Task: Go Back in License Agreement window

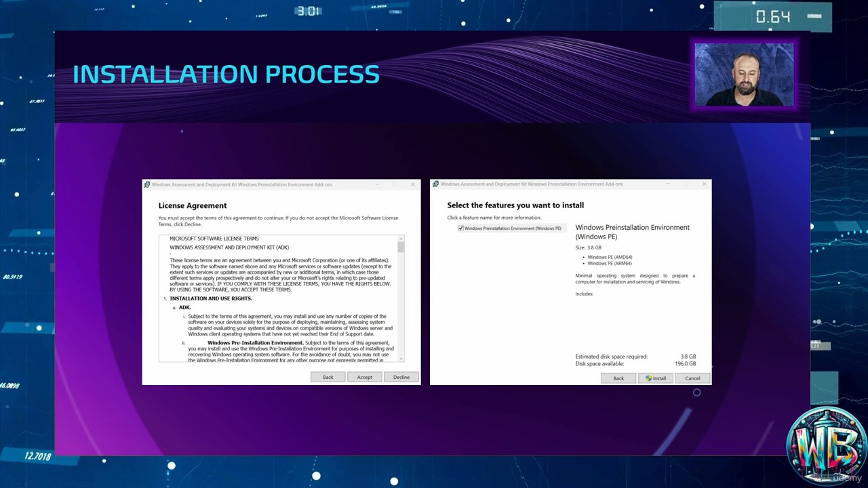Action: 328,377
